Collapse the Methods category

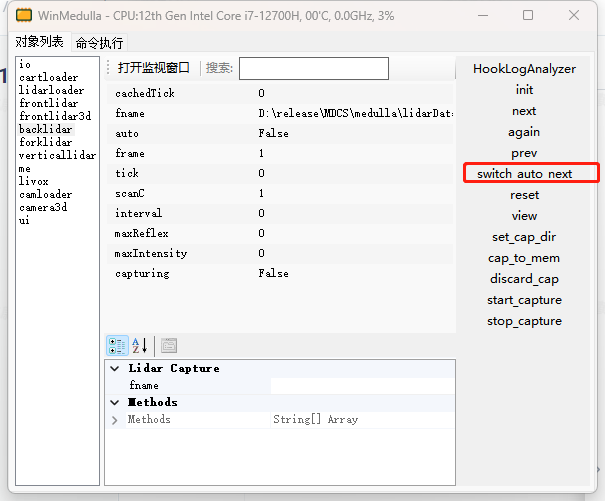pyautogui.click(x=115, y=402)
